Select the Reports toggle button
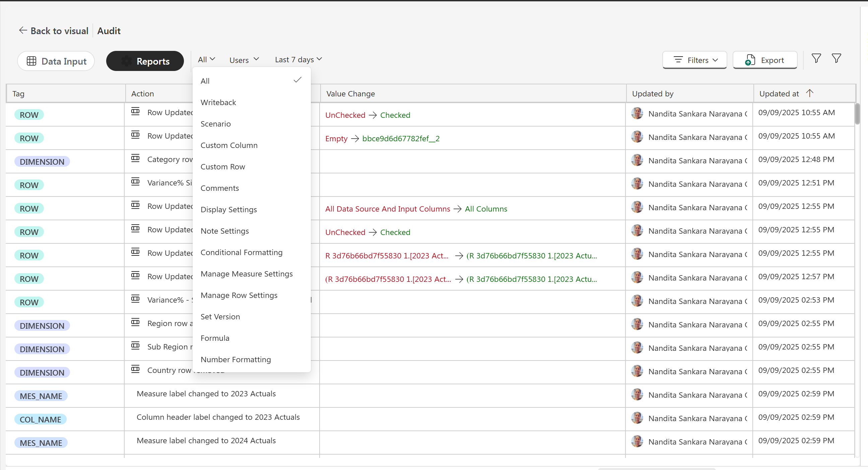This screenshot has width=868, height=470. [x=145, y=61]
